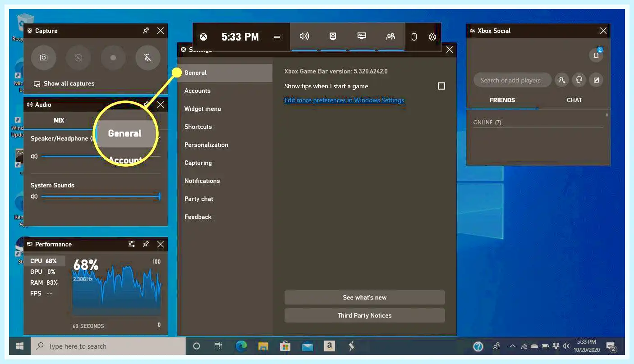This screenshot has height=364, width=634.
Task: Click See what's new button
Action: [x=364, y=297]
